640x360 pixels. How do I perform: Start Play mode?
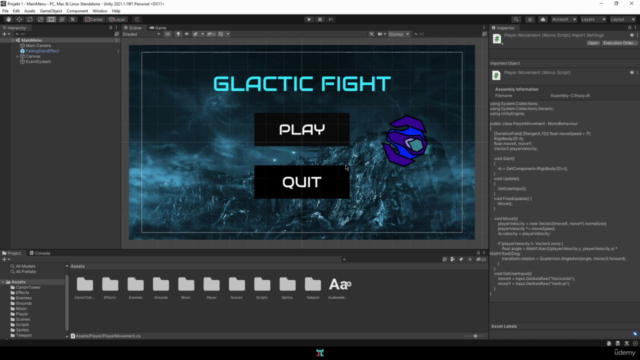309,19
